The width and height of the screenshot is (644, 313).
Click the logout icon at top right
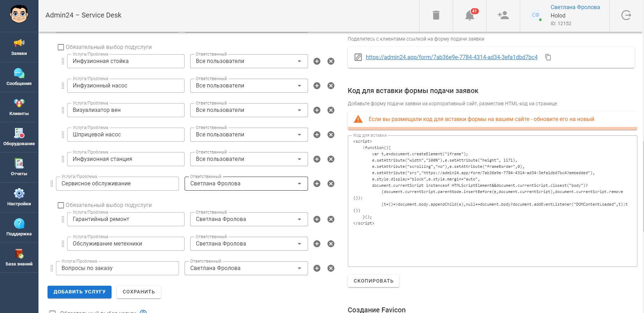[626, 15]
